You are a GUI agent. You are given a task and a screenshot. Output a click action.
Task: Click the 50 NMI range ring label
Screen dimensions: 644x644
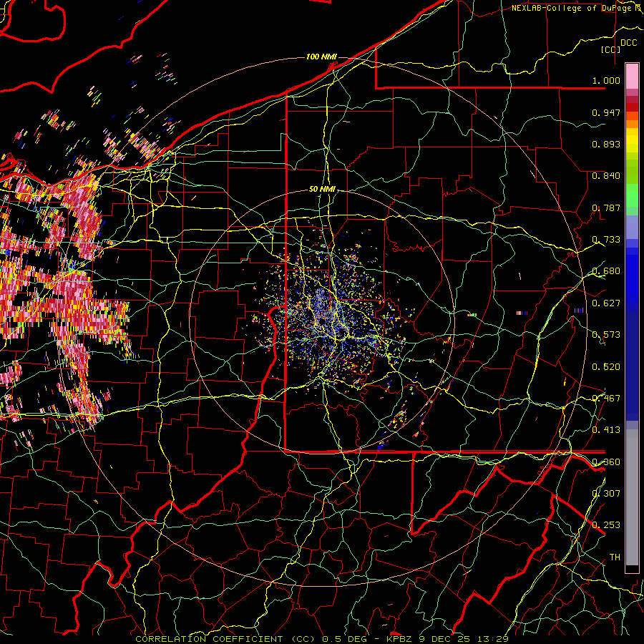pos(322,190)
